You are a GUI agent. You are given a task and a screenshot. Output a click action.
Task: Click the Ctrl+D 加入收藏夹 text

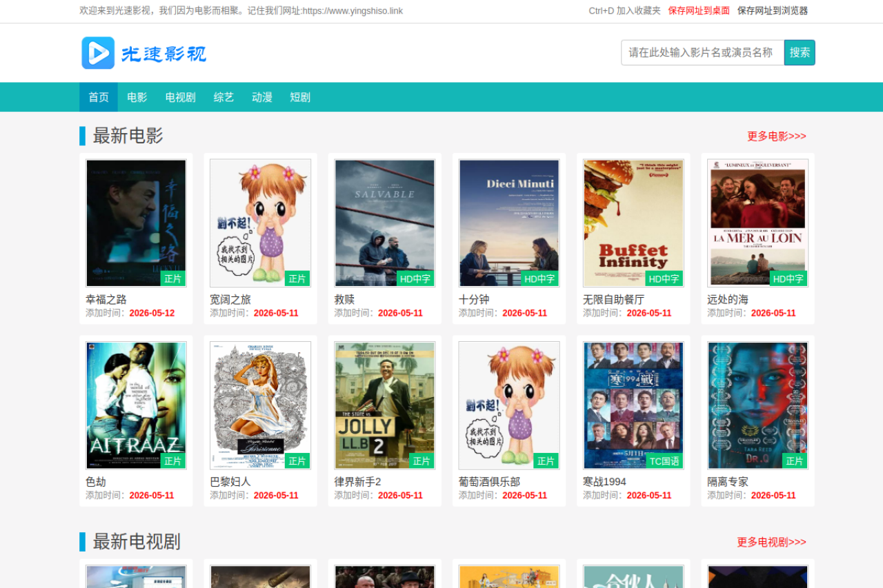624,11
